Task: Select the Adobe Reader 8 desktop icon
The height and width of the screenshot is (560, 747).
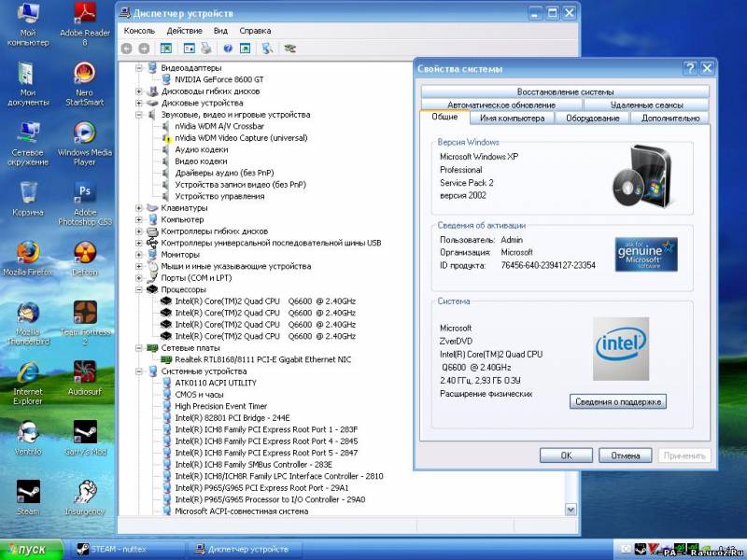Action: (85, 24)
